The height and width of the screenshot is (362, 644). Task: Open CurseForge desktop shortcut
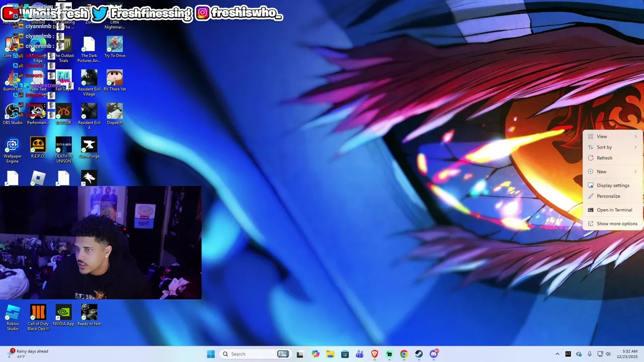[89, 148]
